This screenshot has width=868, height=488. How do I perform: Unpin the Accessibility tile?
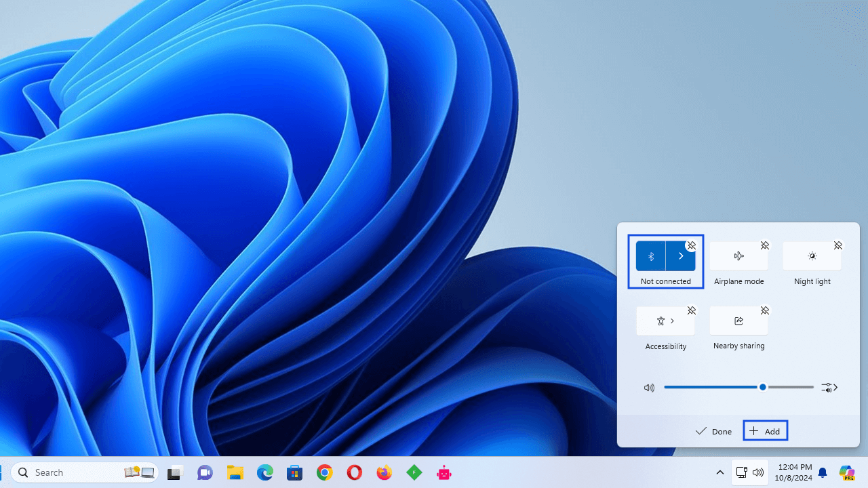pos(691,310)
